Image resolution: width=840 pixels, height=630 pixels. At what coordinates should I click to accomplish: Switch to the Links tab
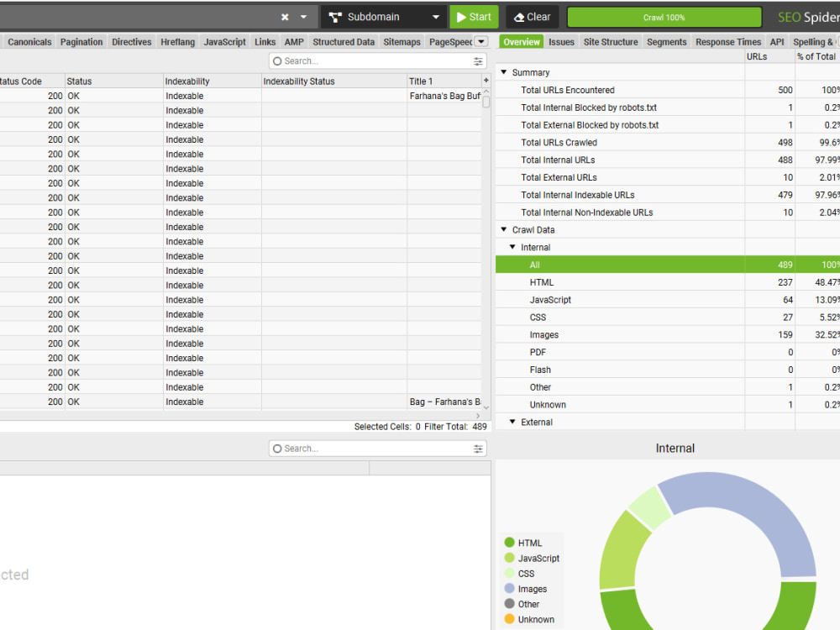point(265,42)
